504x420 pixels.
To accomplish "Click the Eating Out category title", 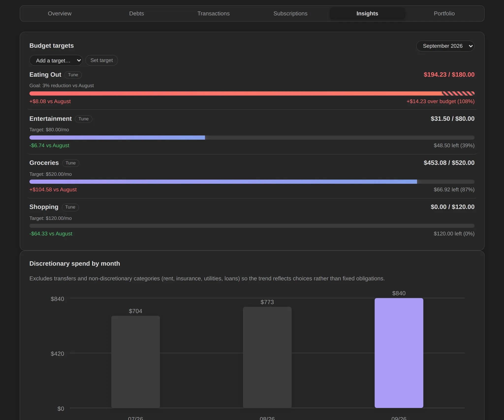I will pos(45,75).
